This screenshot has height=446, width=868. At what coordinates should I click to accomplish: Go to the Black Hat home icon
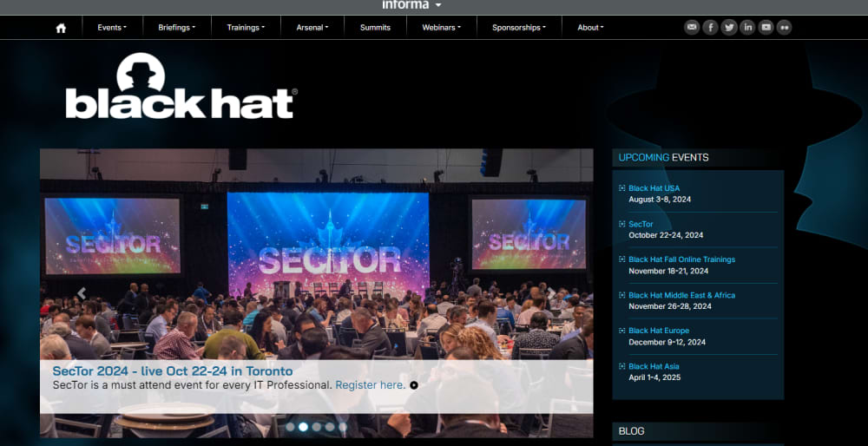coord(61,28)
